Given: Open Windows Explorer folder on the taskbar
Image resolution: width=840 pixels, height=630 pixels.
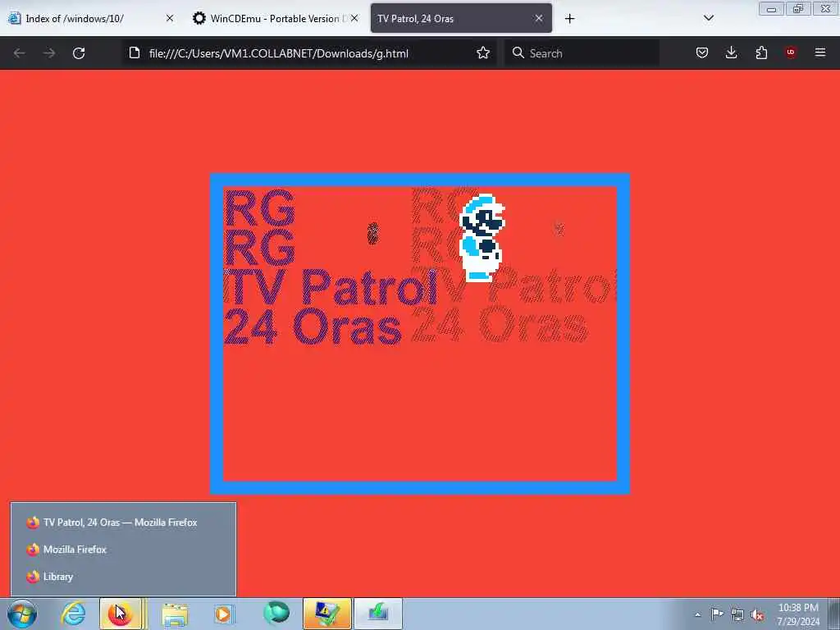Looking at the screenshot, I should pos(175,614).
